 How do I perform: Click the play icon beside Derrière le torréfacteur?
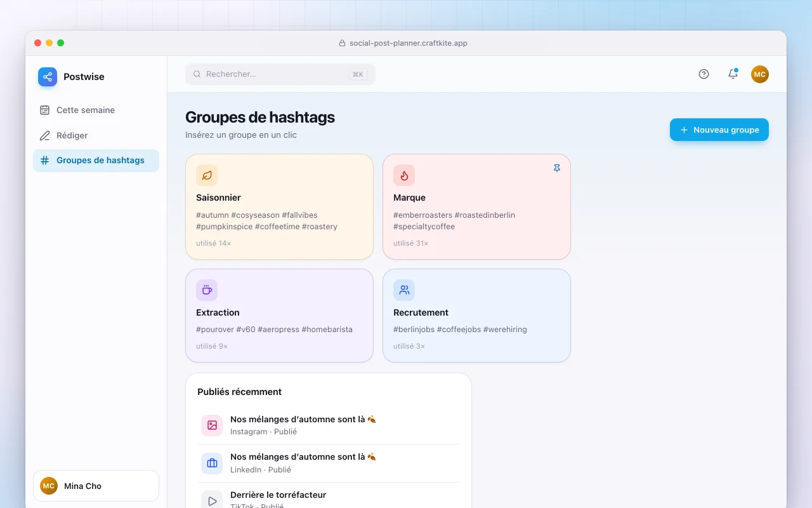[212, 501]
